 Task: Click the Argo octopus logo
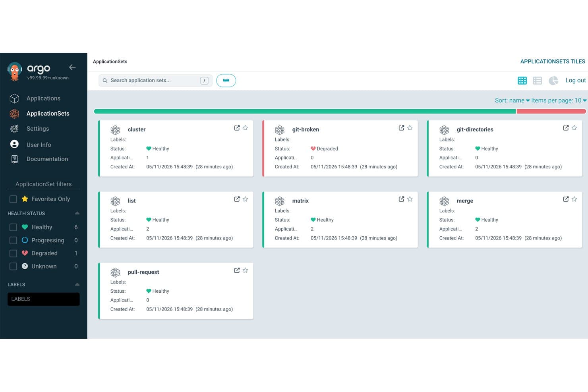(15, 71)
